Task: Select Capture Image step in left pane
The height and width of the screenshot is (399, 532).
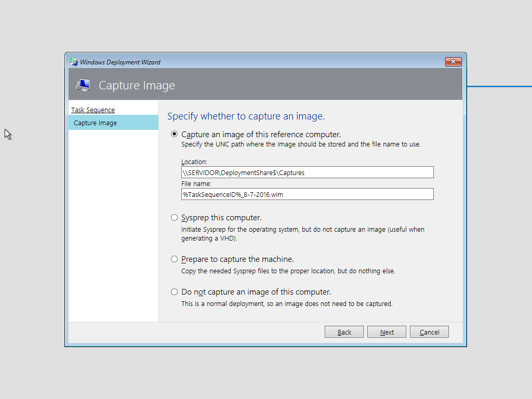Action: click(x=95, y=123)
